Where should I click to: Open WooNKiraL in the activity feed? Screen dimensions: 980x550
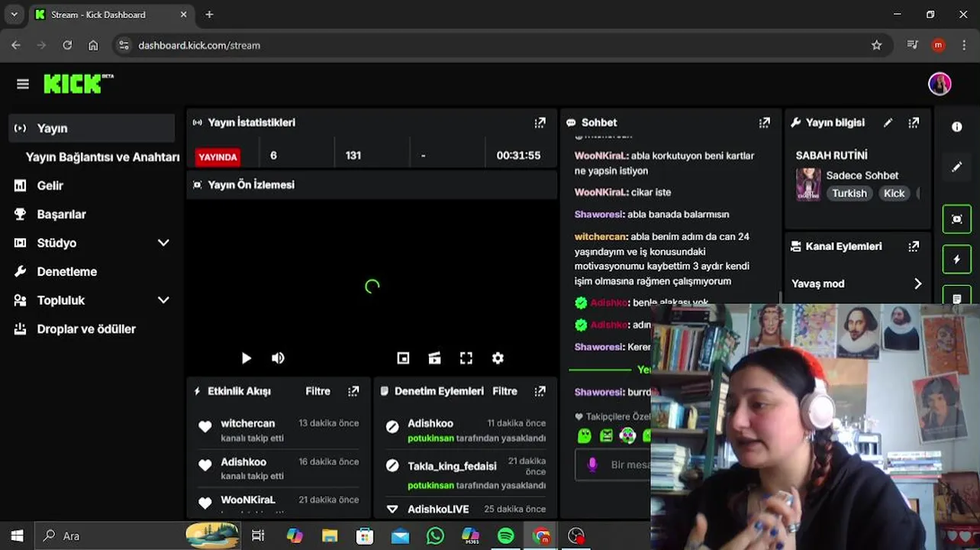(x=247, y=500)
